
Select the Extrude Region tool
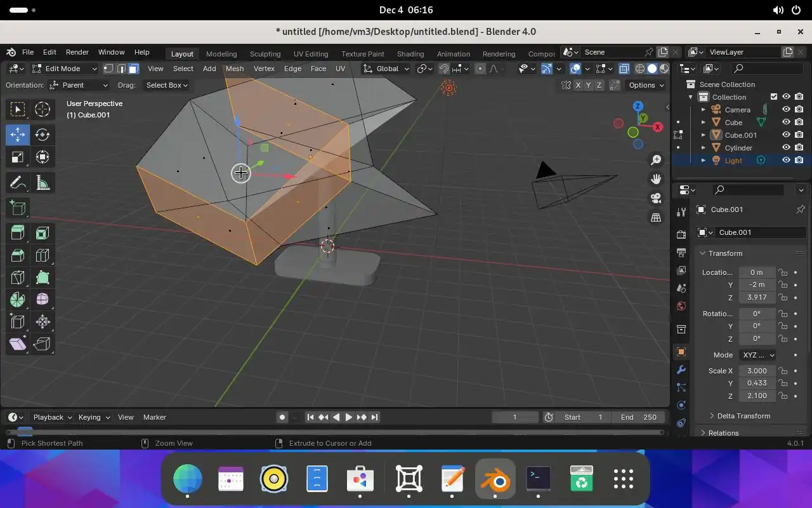18,233
